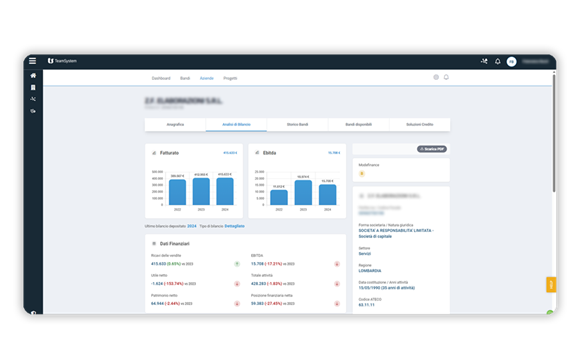Viewport: 576px width, 362px height.
Task: Click the TeamSystem logo
Action: coord(62,61)
